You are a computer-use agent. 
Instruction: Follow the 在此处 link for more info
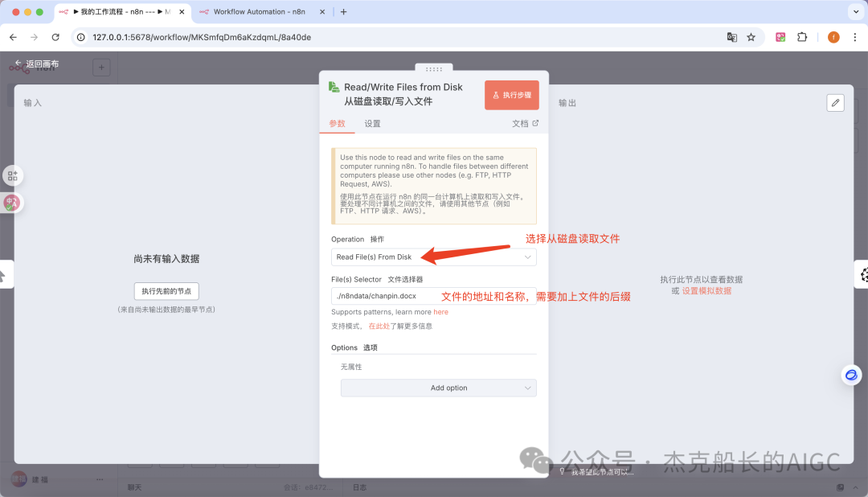coord(379,326)
